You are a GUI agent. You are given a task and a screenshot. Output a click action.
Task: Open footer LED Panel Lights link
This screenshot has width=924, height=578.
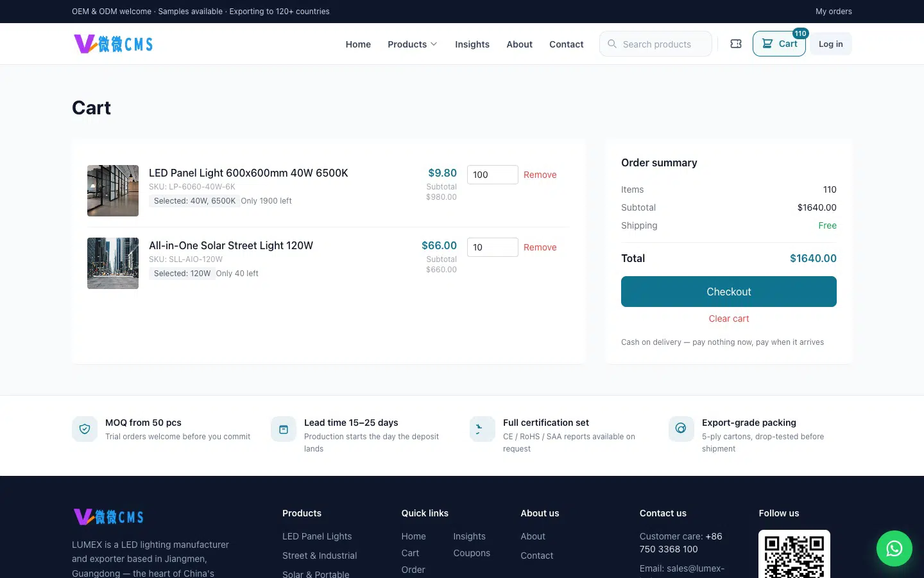[317, 536]
